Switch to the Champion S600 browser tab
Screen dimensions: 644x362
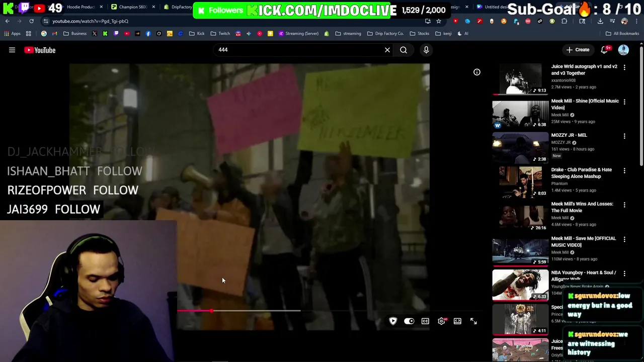(133, 7)
